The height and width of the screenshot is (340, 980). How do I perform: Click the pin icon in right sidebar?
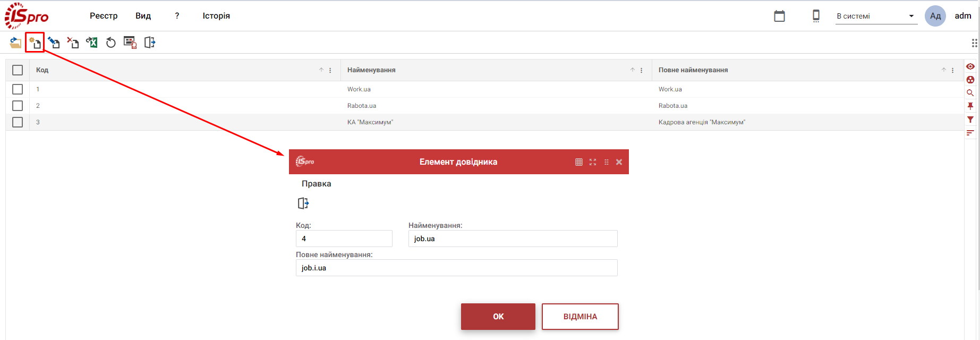[x=970, y=106]
